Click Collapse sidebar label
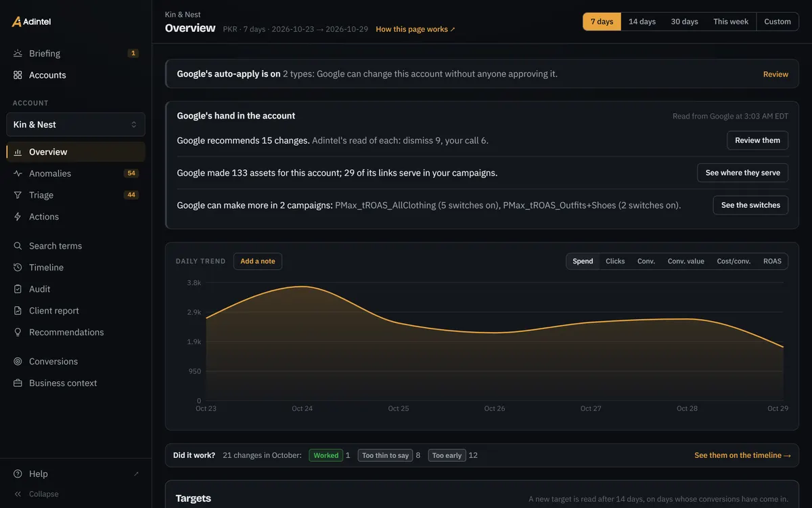 point(44,494)
